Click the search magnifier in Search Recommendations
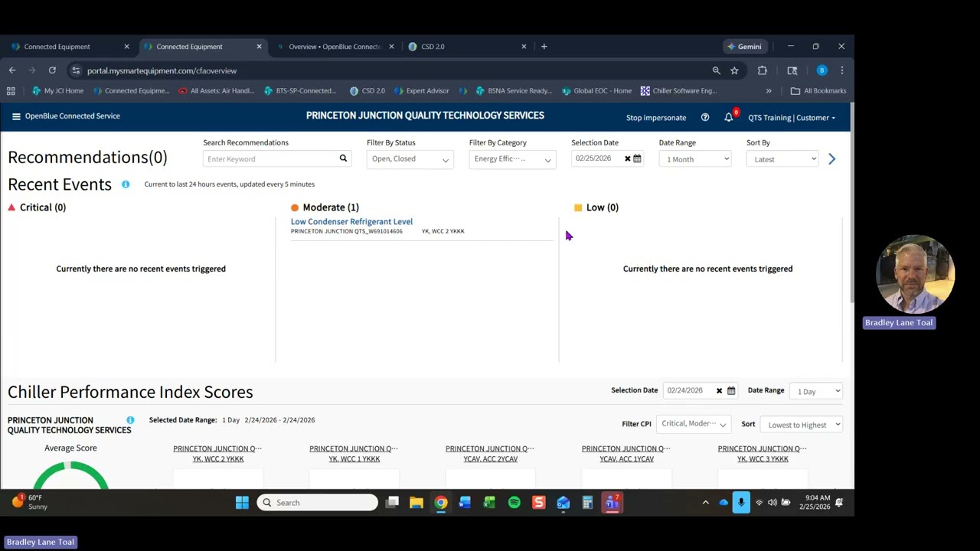980x551 pixels. click(x=343, y=158)
